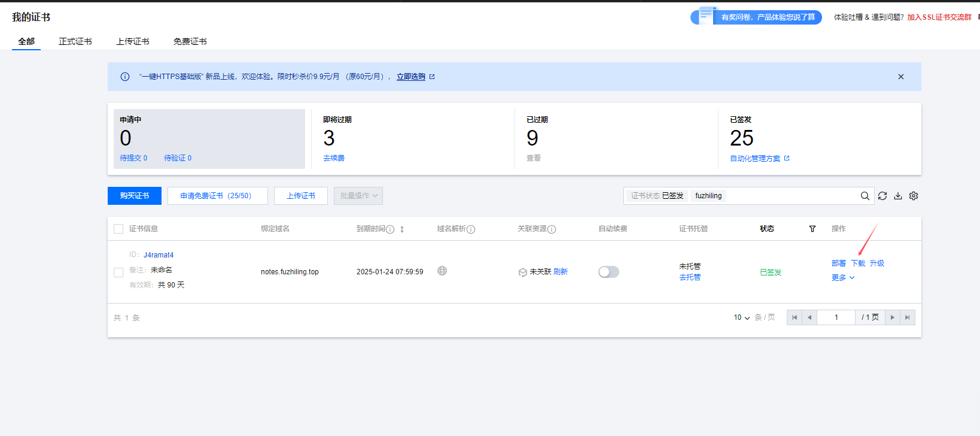Click the download export icon
The height and width of the screenshot is (436, 980).
click(x=897, y=196)
